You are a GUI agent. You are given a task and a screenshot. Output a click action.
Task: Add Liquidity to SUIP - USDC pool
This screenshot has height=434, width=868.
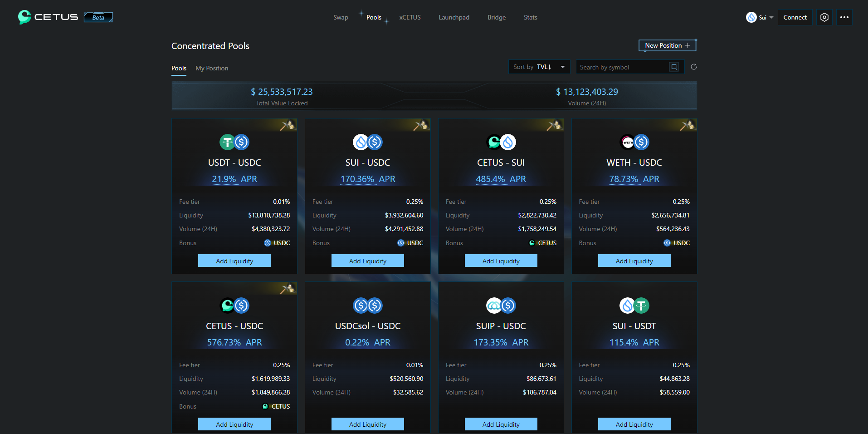coord(501,424)
